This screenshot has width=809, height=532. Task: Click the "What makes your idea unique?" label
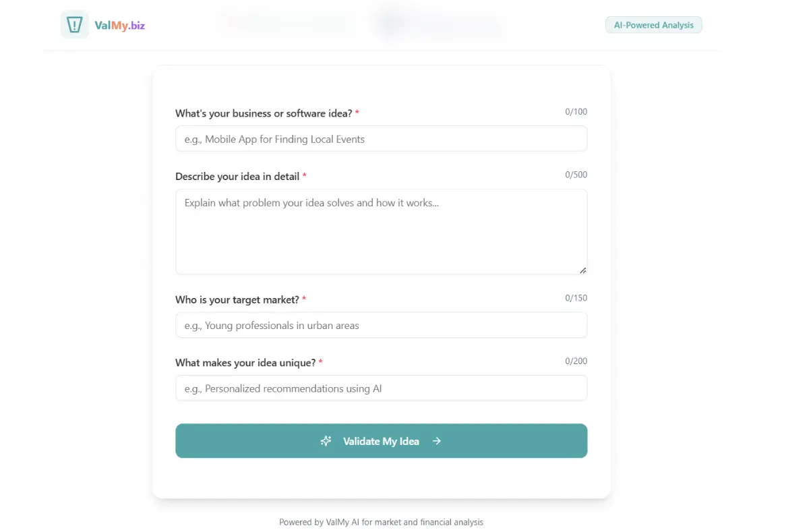click(245, 363)
